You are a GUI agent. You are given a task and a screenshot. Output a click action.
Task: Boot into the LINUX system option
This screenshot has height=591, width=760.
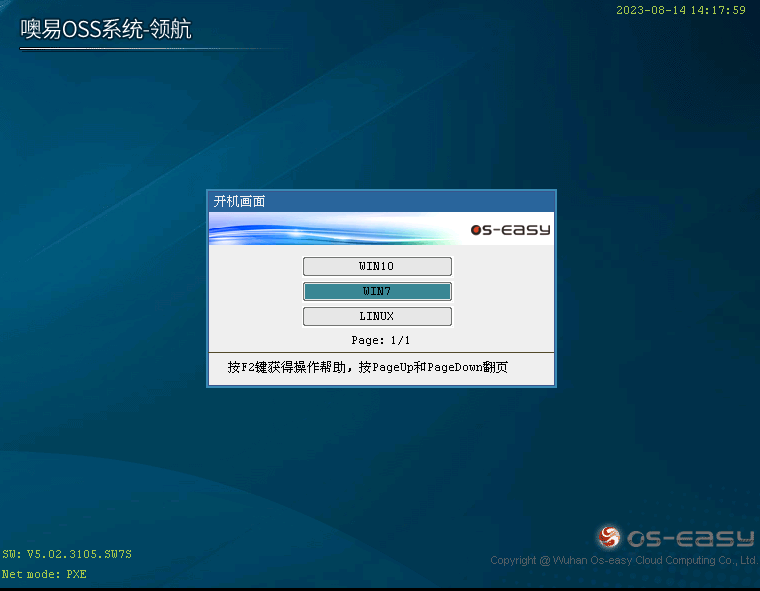(377, 316)
